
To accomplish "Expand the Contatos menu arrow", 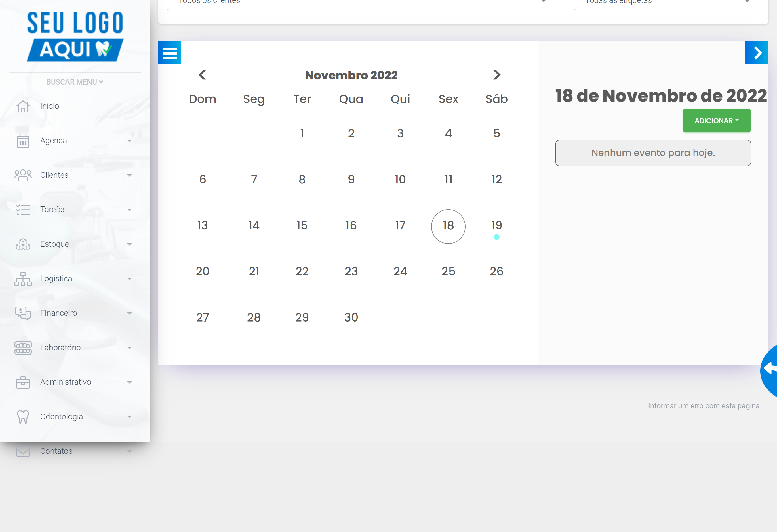I will 129,451.
